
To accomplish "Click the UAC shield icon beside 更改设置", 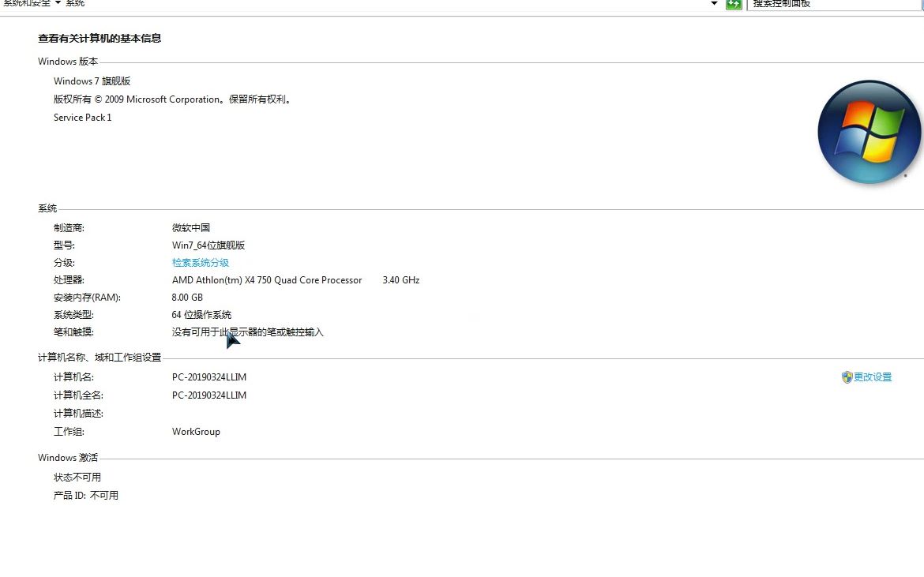I will coord(847,377).
